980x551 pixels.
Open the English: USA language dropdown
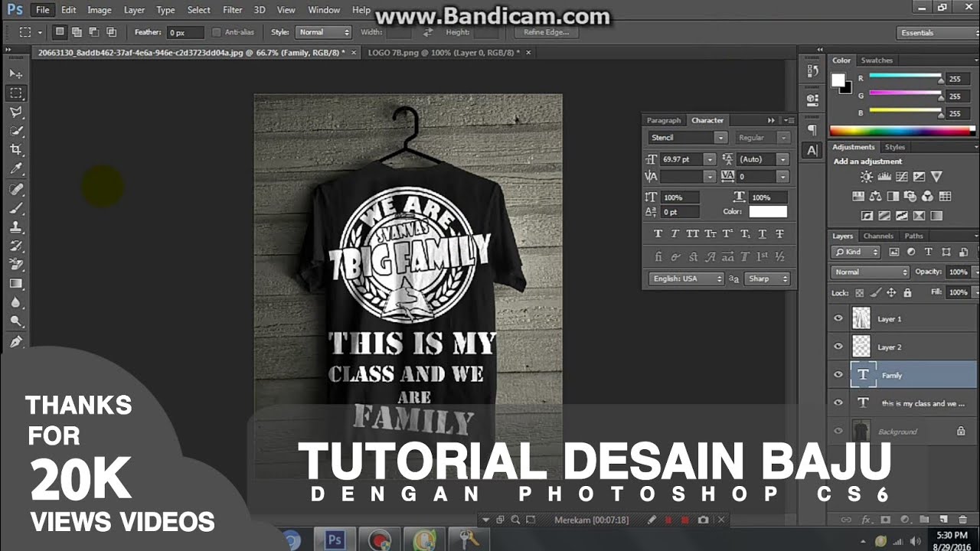pos(686,279)
